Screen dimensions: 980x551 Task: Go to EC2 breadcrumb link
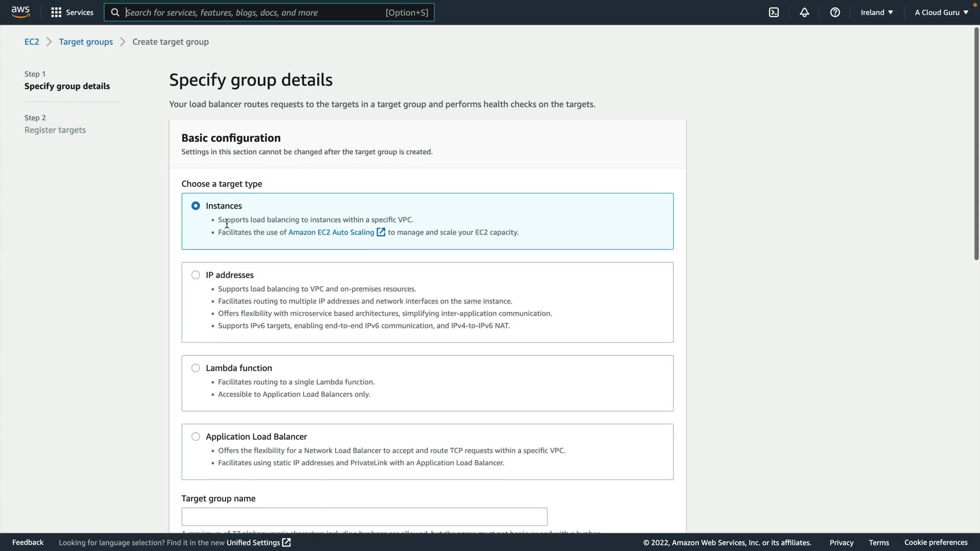click(x=32, y=42)
